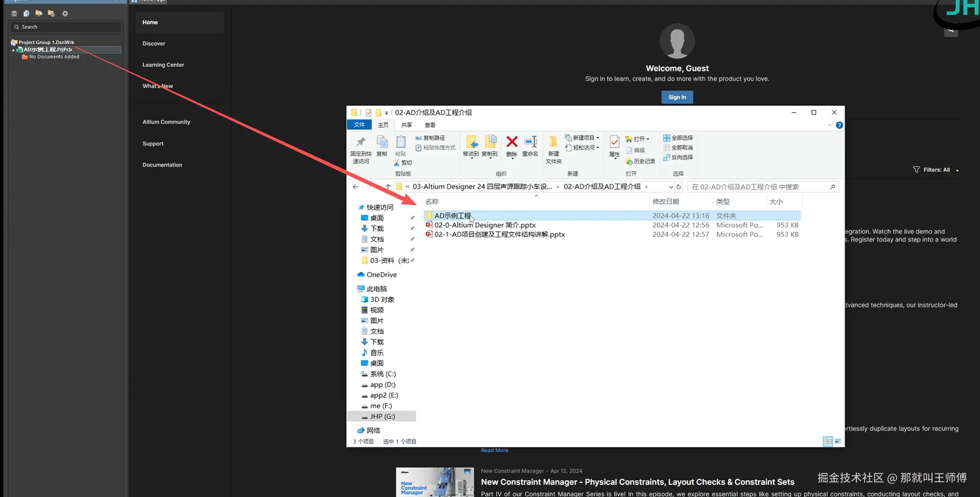Image resolution: width=980 pixels, height=497 pixels.
Task: Click the red X delete icon in Explorer ribbon
Action: click(512, 142)
